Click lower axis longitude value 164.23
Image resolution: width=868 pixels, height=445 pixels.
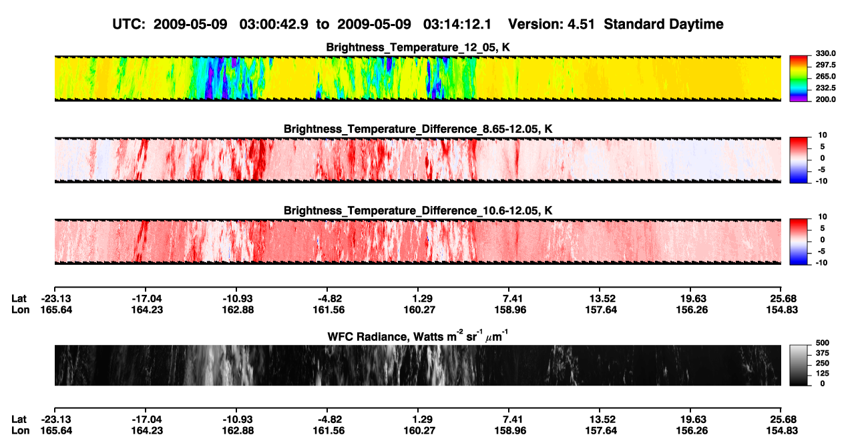tap(146, 431)
